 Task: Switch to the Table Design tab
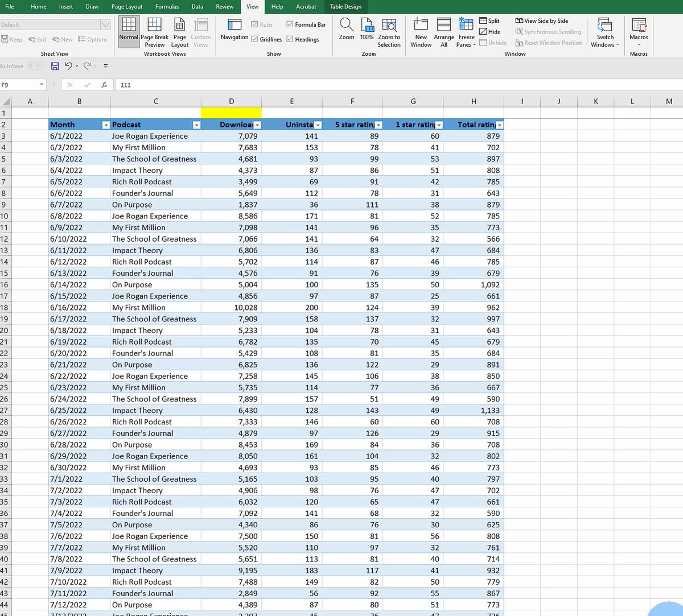click(x=346, y=7)
